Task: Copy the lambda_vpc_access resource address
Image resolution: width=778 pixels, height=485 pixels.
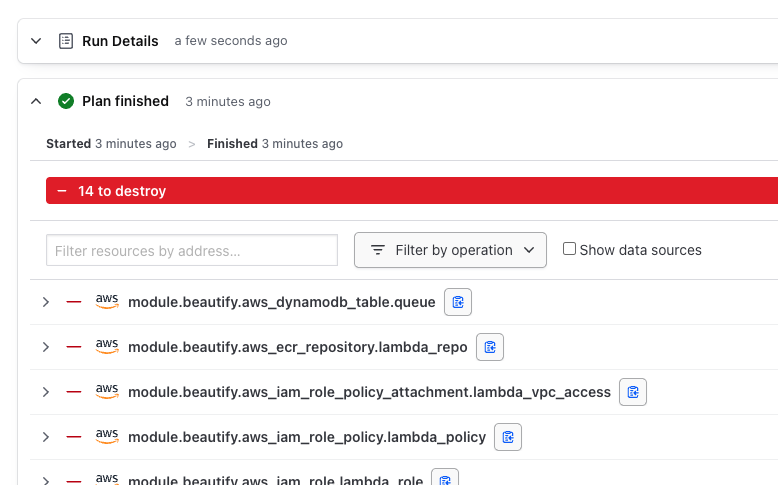Action: (633, 392)
